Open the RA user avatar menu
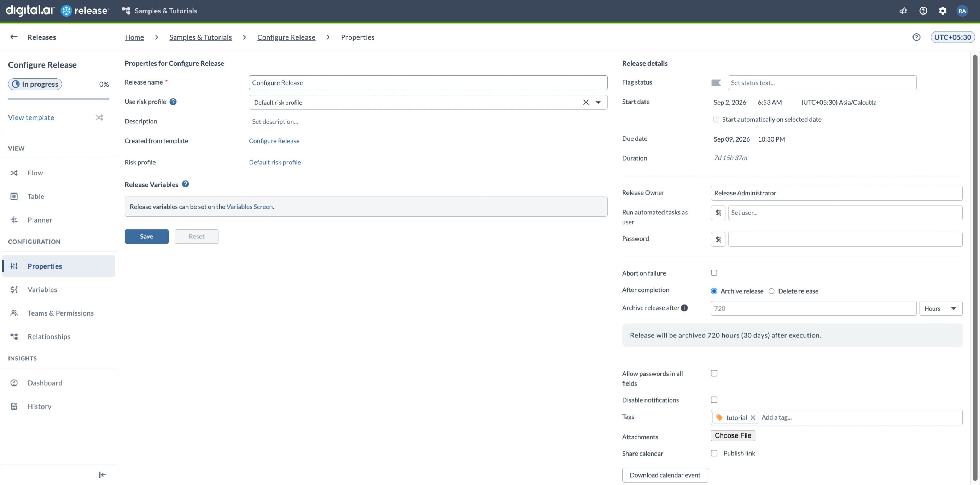Viewport: 980px width, 485px height. pyautogui.click(x=962, y=11)
